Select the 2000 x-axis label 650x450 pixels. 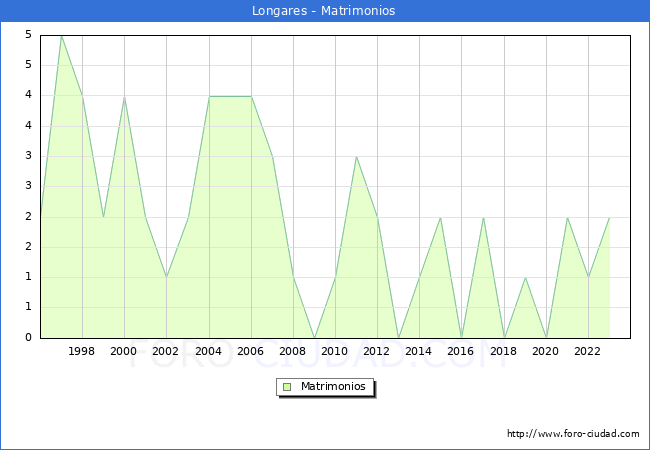tap(124, 351)
